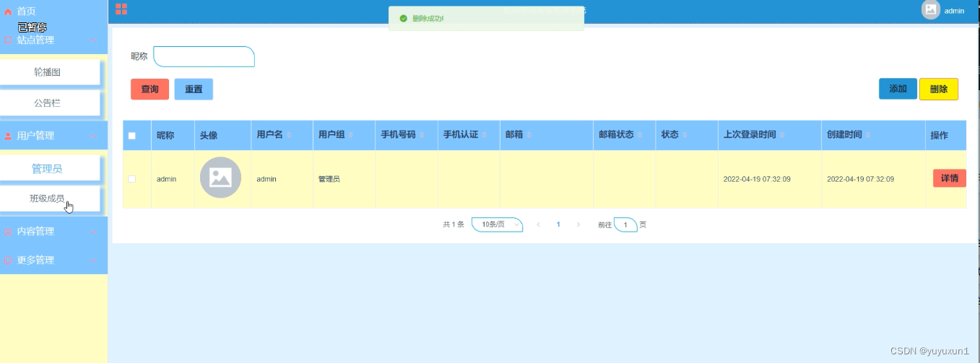Click the 添加 add button

(x=898, y=89)
